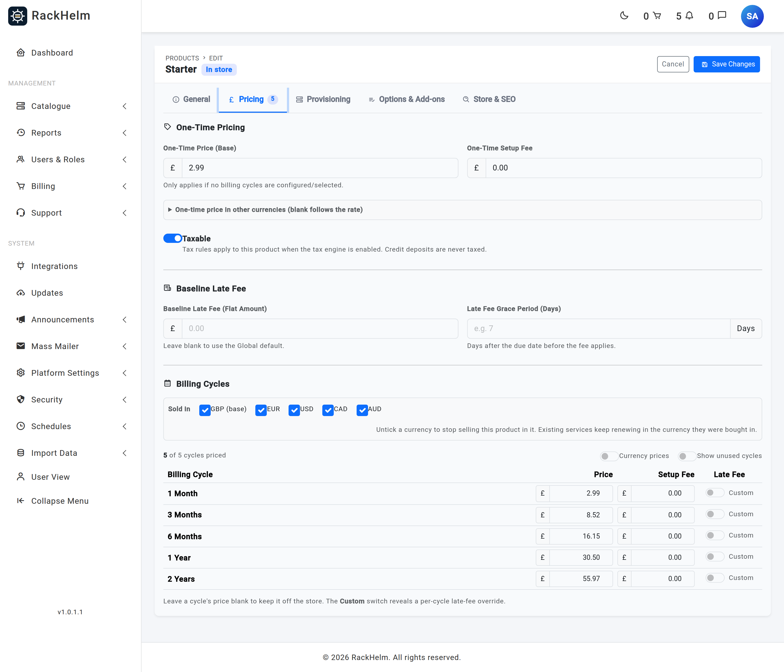Enable Show unused cycles switch
The height and width of the screenshot is (672, 784).
point(687,456)
